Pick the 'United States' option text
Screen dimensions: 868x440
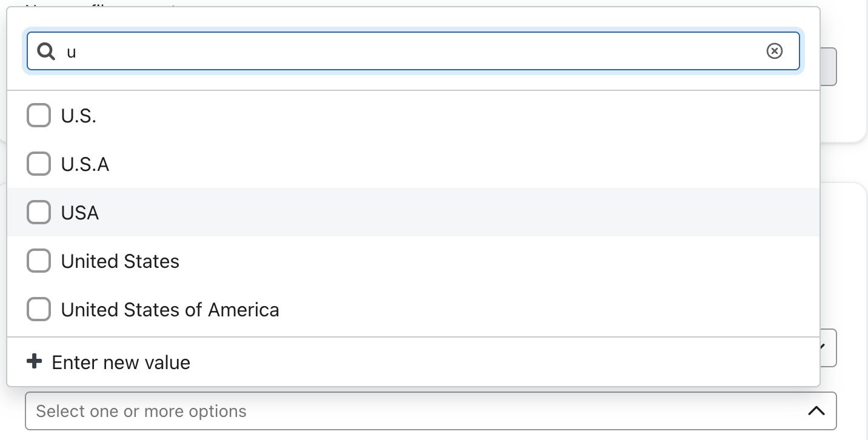(x=120, y=261)
